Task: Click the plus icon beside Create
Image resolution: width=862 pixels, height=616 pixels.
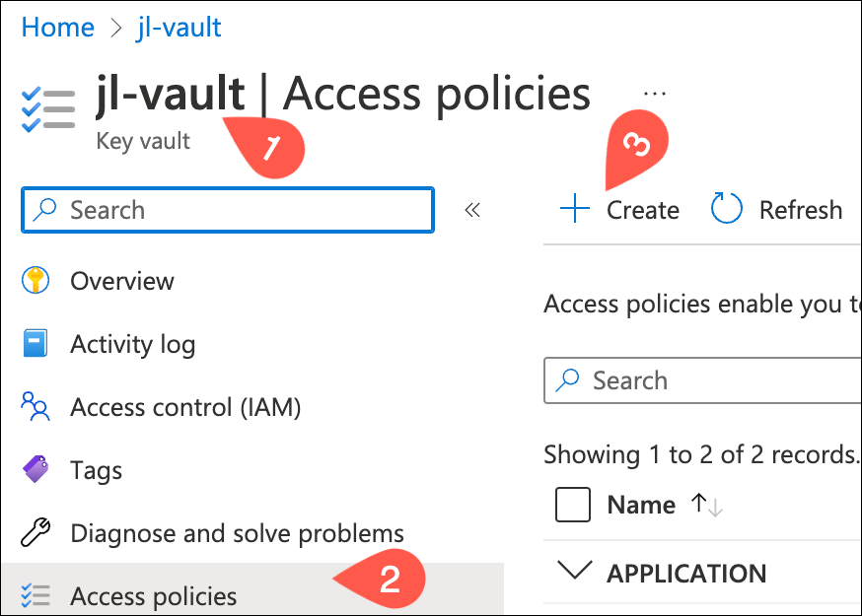Action: click(x=574, y=209)
